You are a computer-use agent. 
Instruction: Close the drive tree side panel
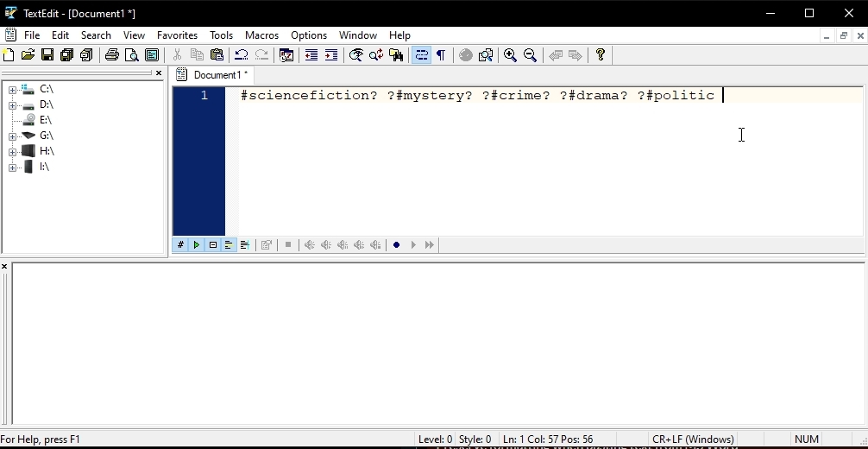[159, 73]
